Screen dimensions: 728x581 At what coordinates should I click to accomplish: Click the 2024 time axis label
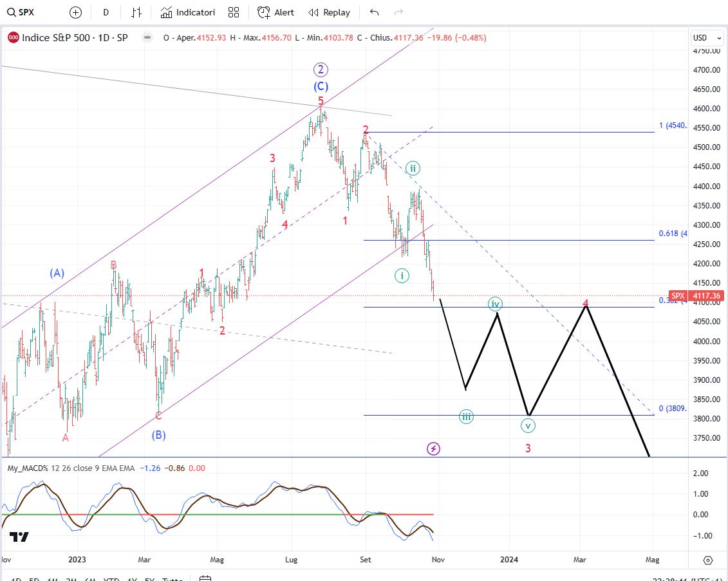point(509,560)
